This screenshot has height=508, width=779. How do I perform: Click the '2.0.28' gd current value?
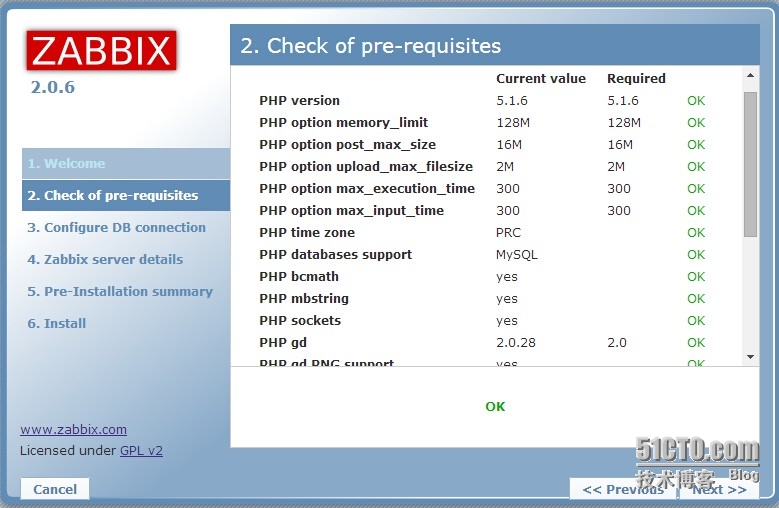click(516, 343)
